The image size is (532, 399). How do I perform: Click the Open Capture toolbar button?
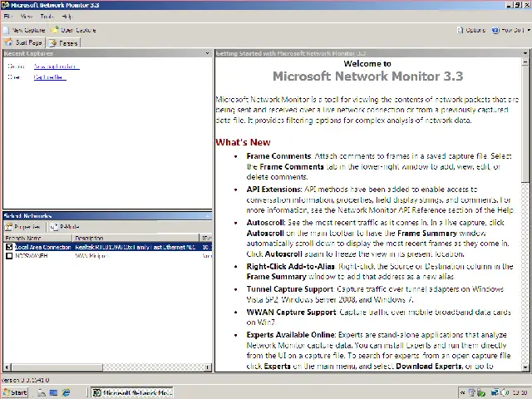point(74,30)
